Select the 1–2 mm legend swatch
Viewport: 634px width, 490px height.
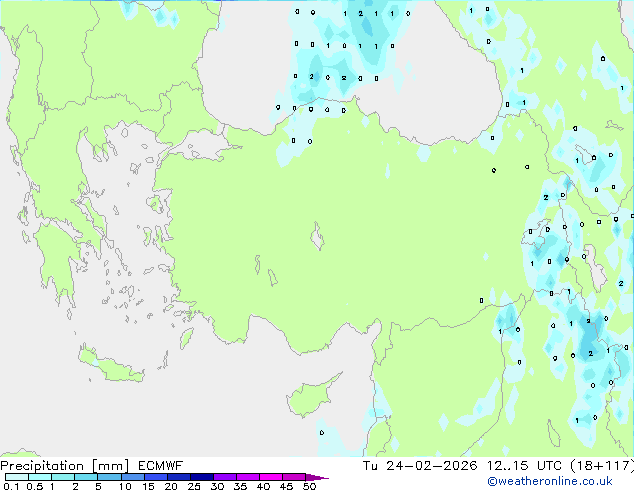[63, 477]
